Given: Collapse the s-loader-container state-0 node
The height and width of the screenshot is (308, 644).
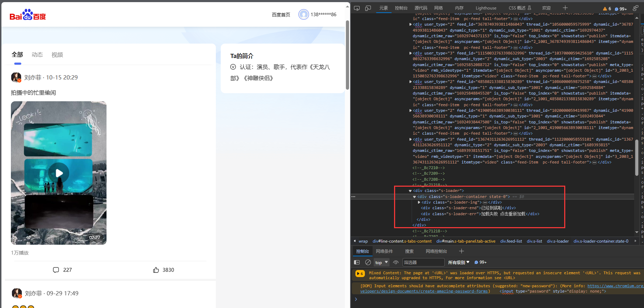Looking at the screenshot, I should 414,197.
